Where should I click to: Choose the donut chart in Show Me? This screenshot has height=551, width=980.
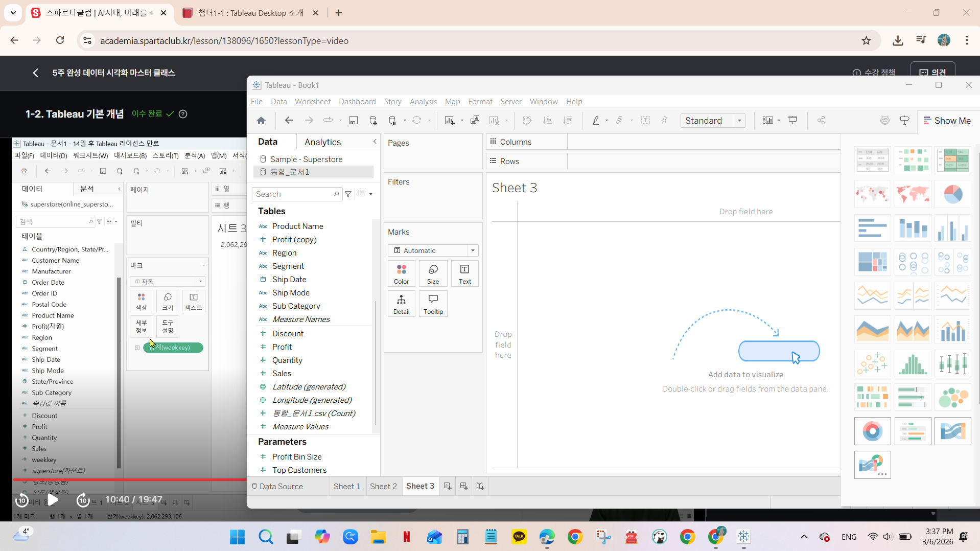pos(873,431)
